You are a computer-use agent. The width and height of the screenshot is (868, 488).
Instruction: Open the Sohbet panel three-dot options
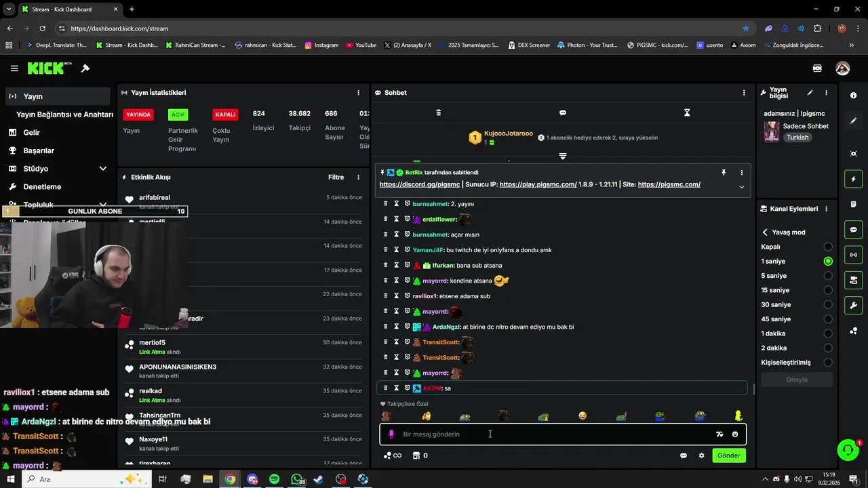click(x=744, y=93)
